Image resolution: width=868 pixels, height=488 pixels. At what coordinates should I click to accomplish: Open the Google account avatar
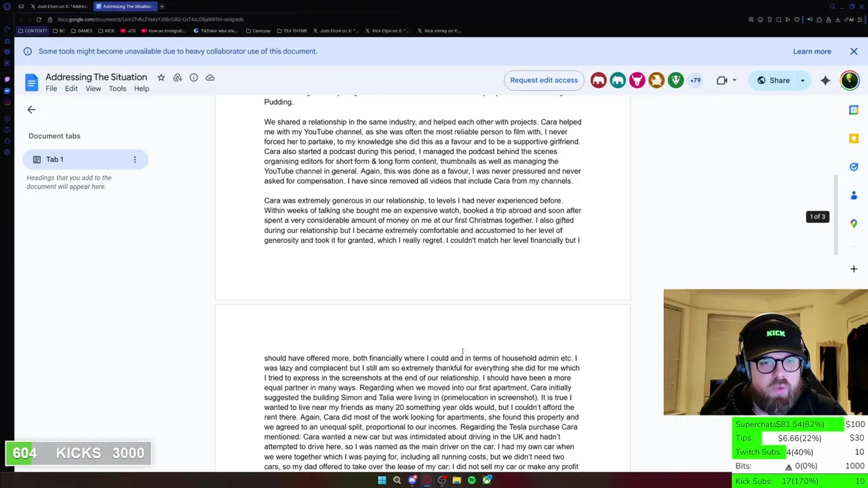pyautogui.click(x=849, y=80)
